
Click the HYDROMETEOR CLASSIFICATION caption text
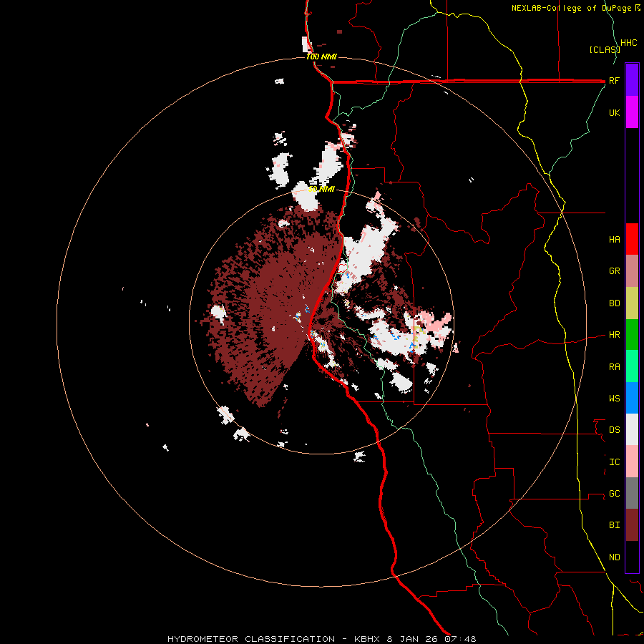251,639
